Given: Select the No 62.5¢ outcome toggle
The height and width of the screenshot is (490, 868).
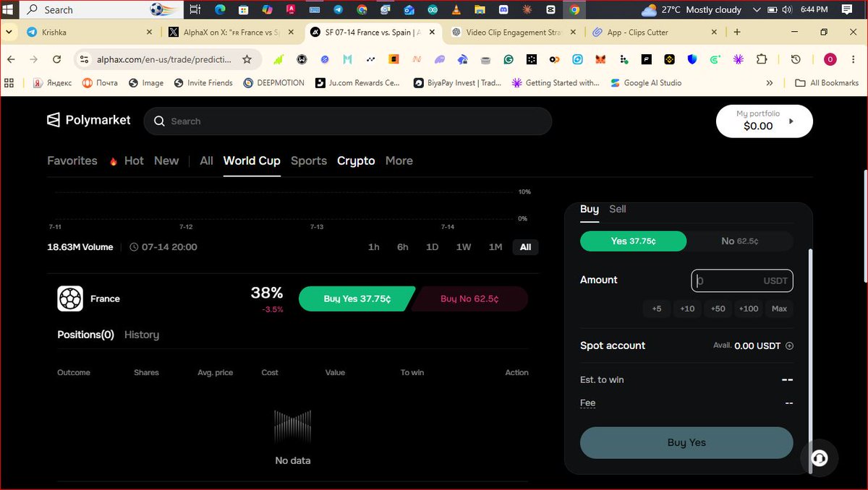Looking at the screenshot, I should click(739, 241).
